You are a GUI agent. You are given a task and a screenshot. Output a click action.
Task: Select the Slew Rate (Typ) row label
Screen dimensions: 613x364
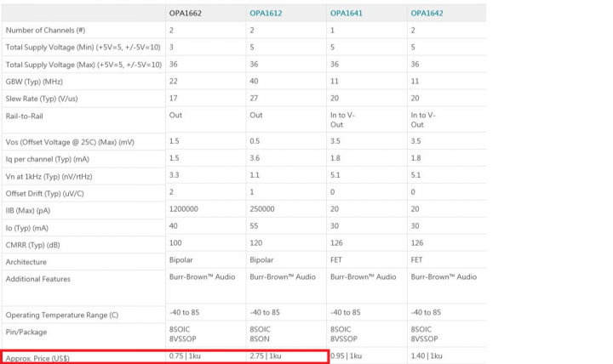point(42,99)
